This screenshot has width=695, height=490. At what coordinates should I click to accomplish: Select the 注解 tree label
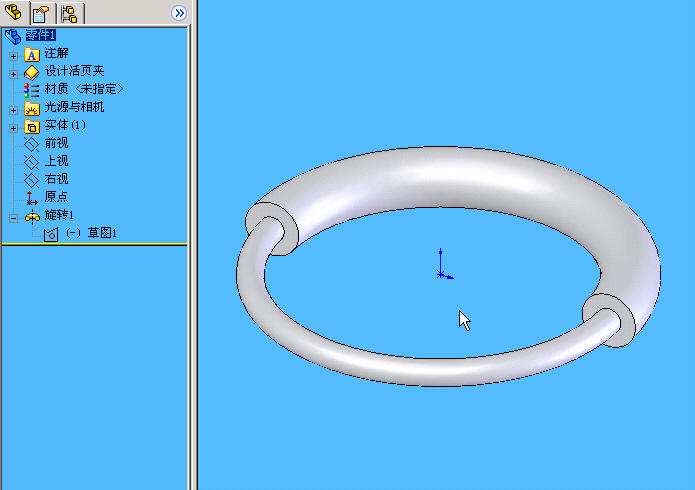pyautogui.click(x=56, y=53)
